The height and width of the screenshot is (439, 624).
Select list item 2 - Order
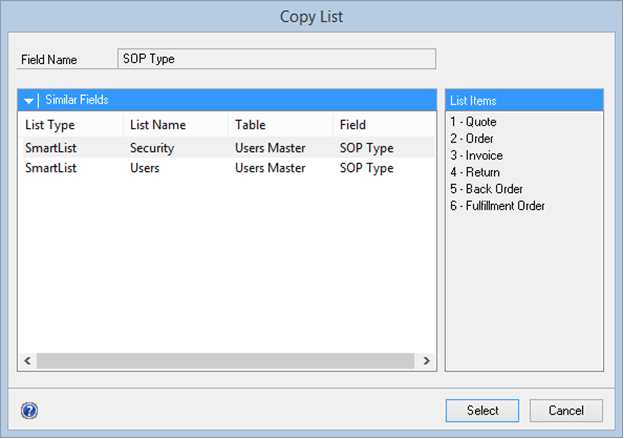point(472,139)
